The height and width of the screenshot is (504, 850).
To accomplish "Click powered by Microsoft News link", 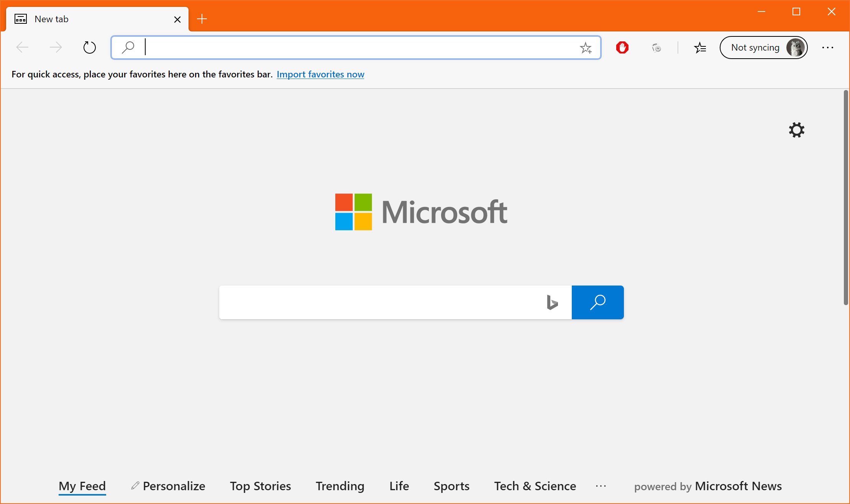I will pyautogui.click(x=708, y=486).
